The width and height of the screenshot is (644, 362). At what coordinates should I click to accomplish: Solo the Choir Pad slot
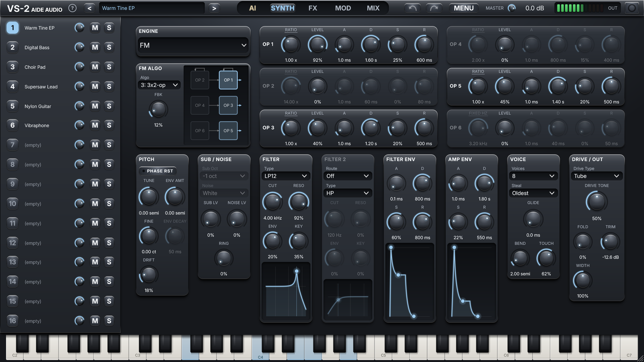coord(109,67)
